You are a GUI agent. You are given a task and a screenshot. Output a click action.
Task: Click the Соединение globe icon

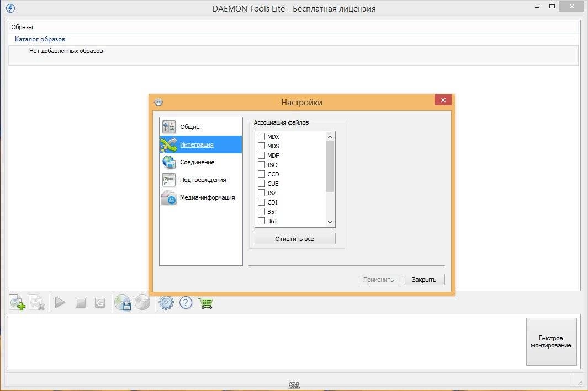[x=169, y=162]
